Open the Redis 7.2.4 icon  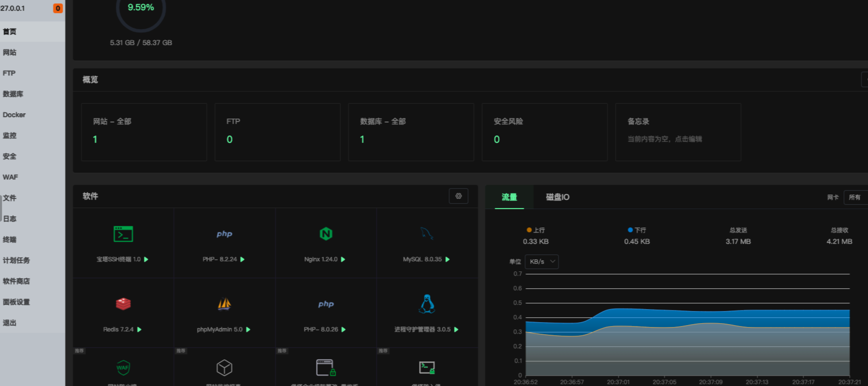(x=123, y=304)
